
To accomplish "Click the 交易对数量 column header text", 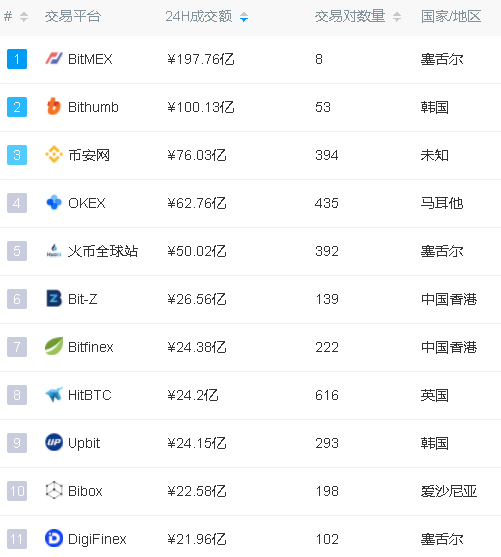I will click(x=350, y=16).
